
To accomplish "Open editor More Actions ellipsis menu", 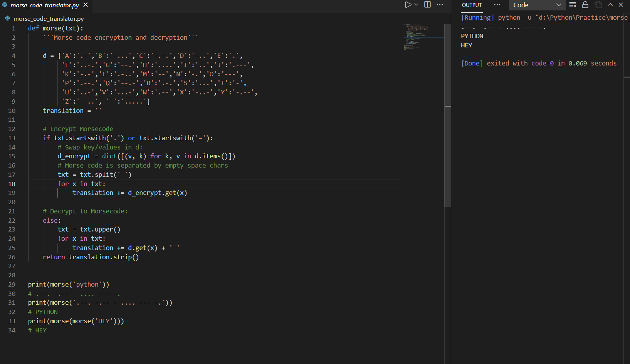I will click(x=440, y=5).
